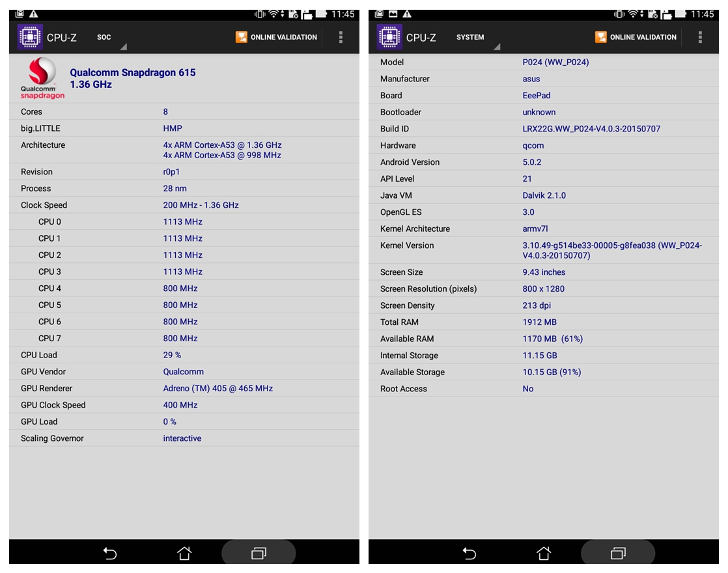Select CPU Load value '29 %'
The width and height of the screenshot is (728, 573).
[x=172, y=355]
